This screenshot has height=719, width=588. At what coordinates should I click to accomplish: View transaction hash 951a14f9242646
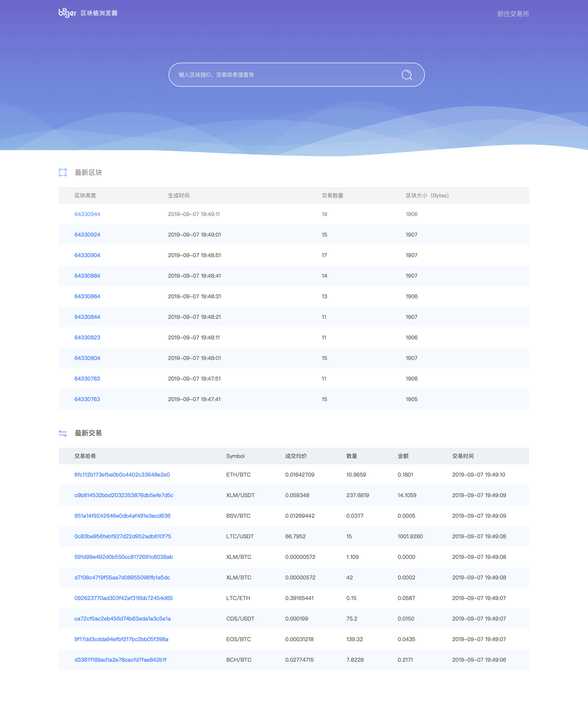click(x=122, y=516)
